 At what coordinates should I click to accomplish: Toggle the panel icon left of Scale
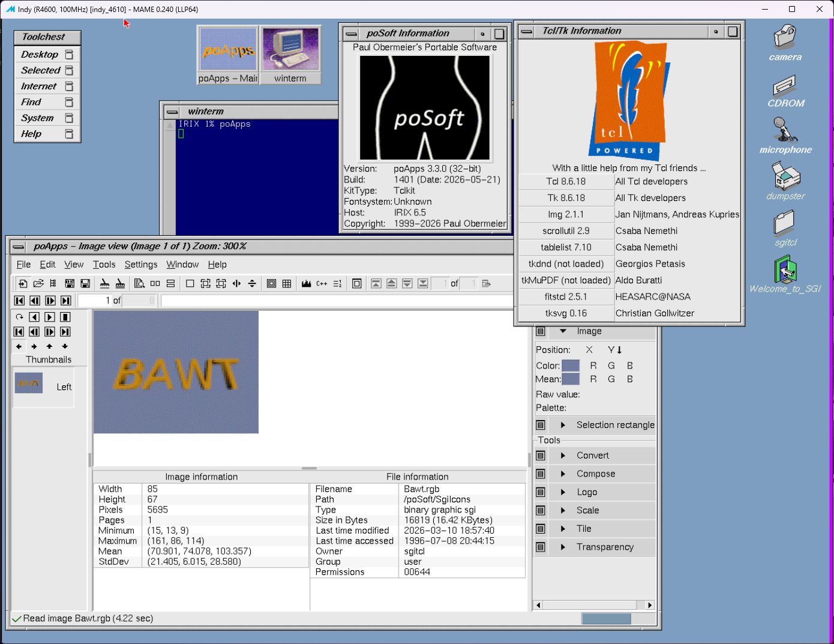coord(541,511)
